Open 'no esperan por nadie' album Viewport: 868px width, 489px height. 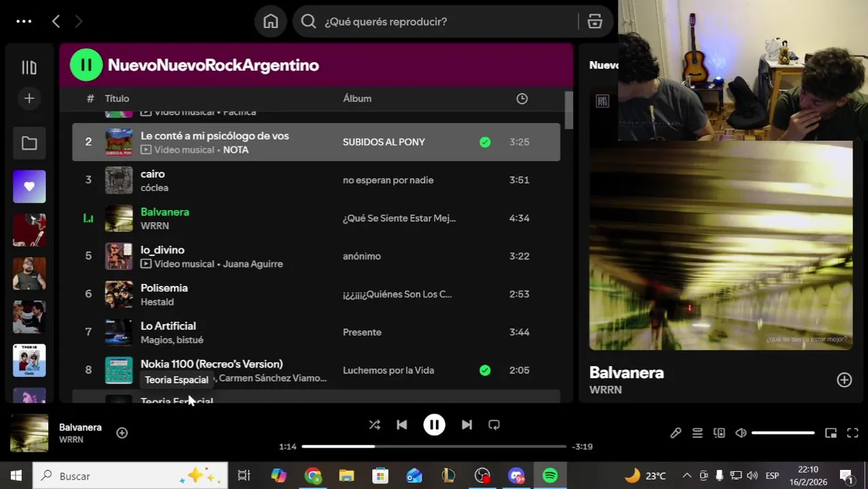[x=388, y=180]
